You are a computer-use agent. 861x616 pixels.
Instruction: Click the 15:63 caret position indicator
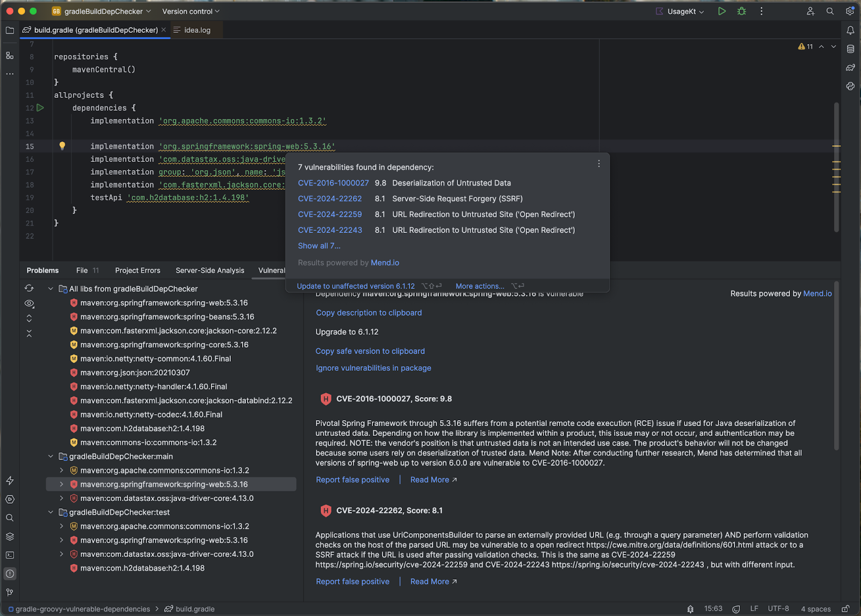point(713,609)
